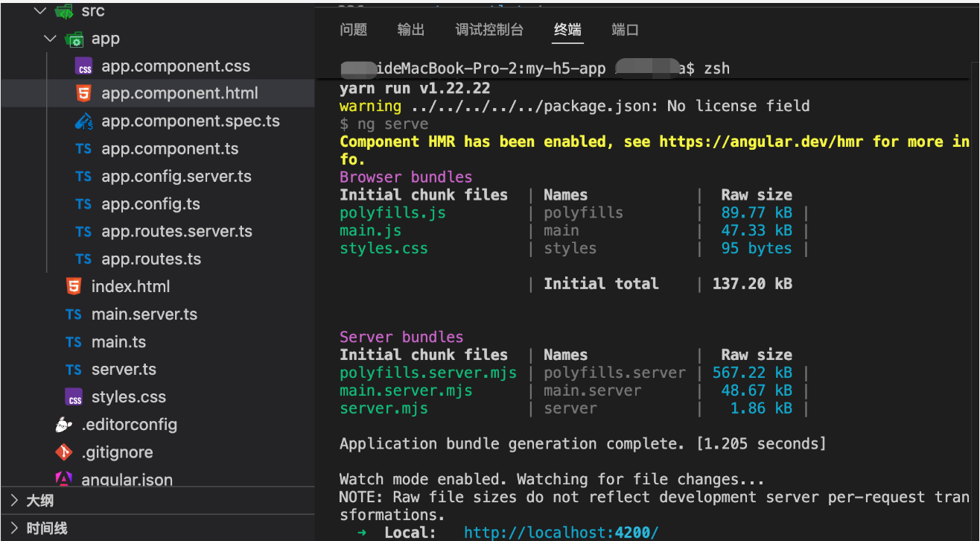The image size is (980, 541).
Task: Open app.routes.server.ts file
Action: click(176, 231)
